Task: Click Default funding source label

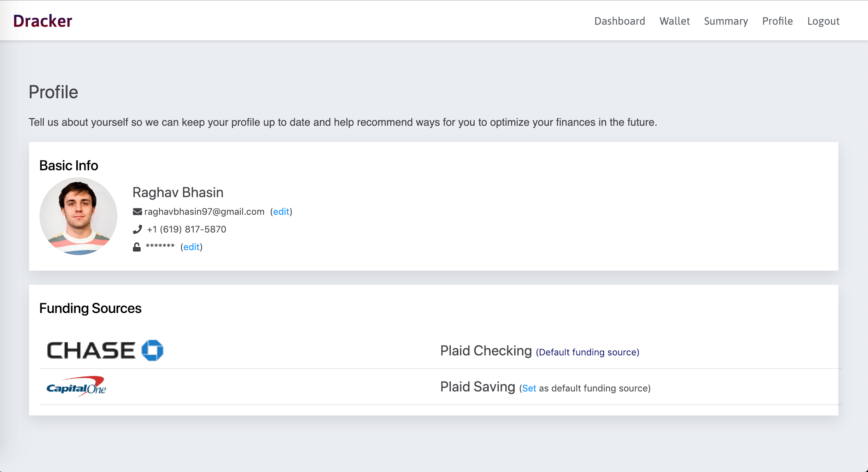Action: click(x=587, y=352)
